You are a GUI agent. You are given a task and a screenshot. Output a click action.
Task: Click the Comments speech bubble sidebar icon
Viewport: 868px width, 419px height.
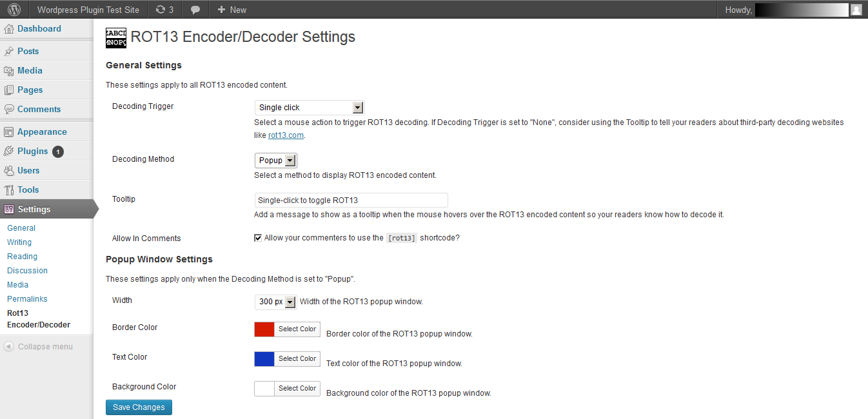tap(9, 109)
